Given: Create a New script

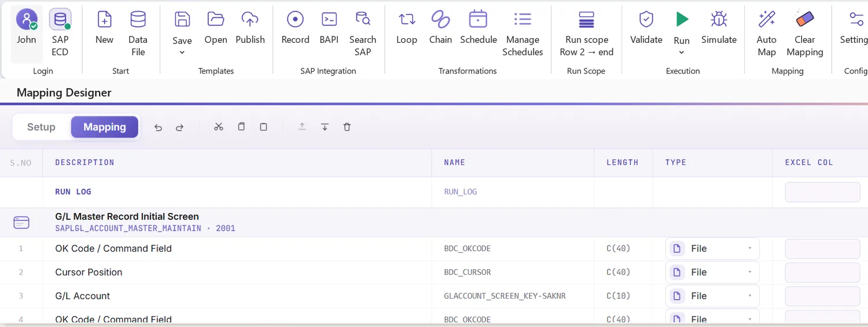Looking at the screenshot, I should (x=104, y=27).
